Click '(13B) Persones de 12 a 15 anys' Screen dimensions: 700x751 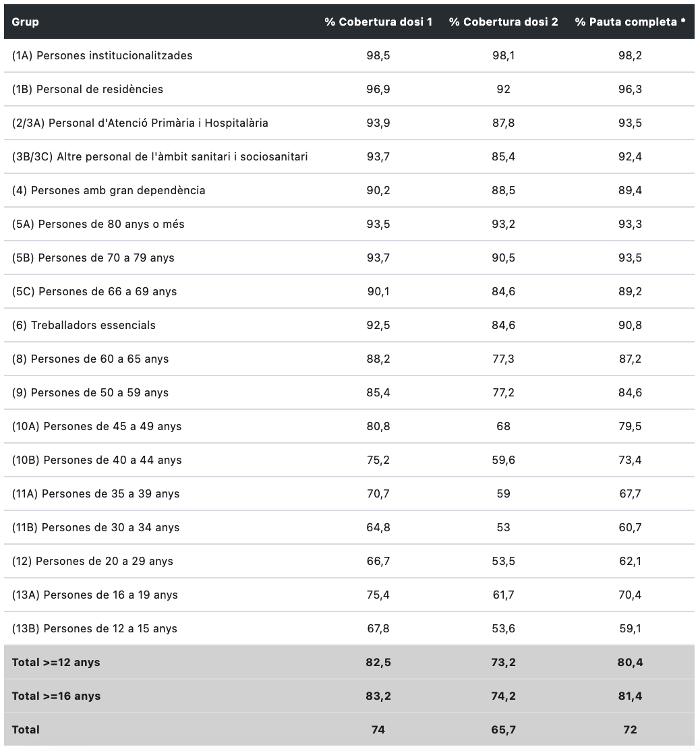(x=94, y=629)
